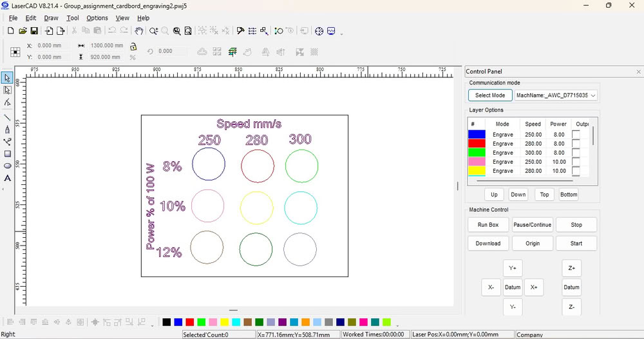Expand main toolbar overflow arrow
Screen dimensions: 644x339
click(342, 34)
